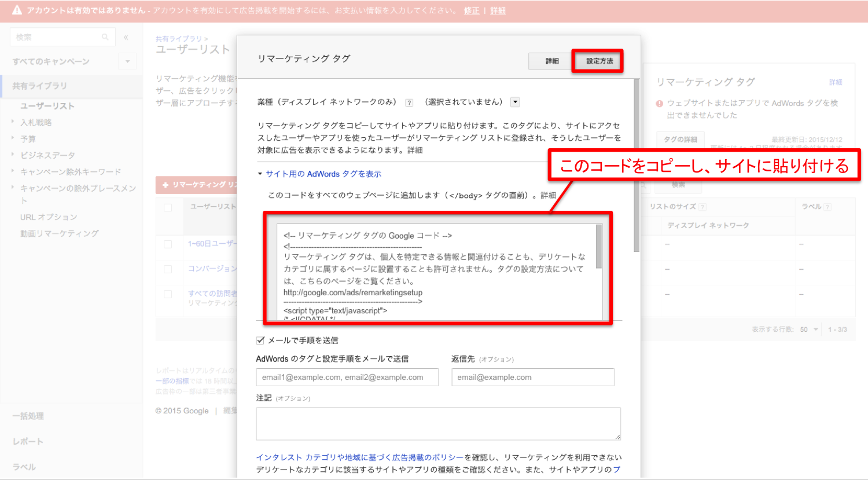
Task: Collapse the サイト用の AdWords タグを表示 section
Action: pos(260,173)
